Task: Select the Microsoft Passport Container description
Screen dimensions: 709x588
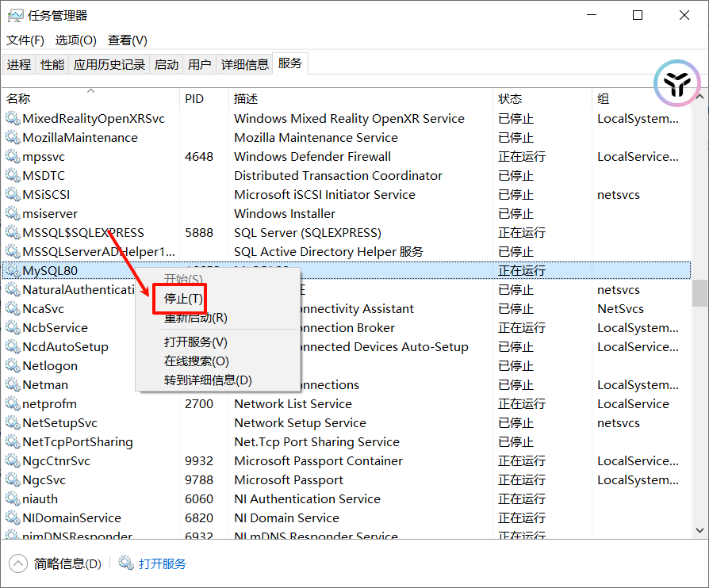Action: [318, 460]
